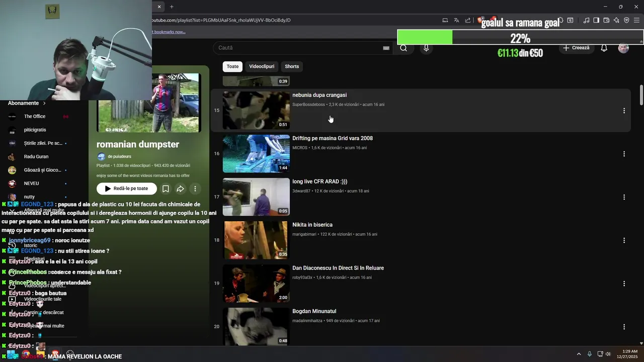Open video title Bogdan Minunatul
The image size is (644, 362).
point(314,311)
